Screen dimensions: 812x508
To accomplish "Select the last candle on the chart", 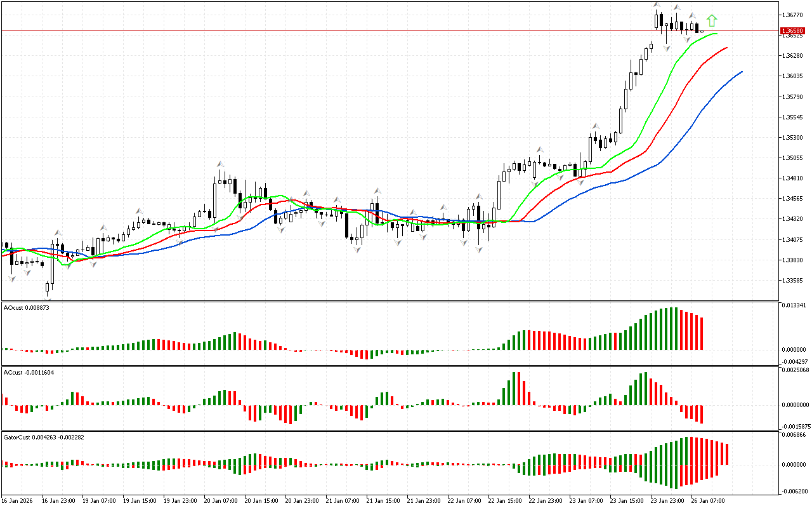I will coord(702,30).
